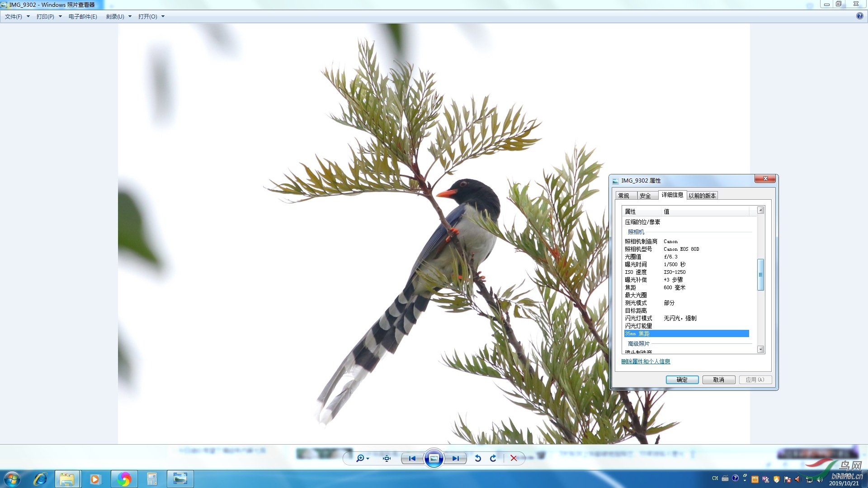Start the slideshow play button
Screen dimensions: 868x488
click(434, 458)
